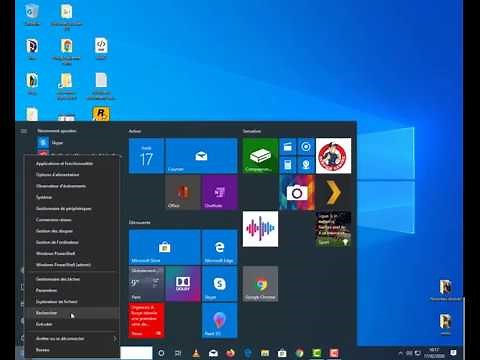This screenshot has height=360, width=480.
Task: Select the Rockstar Games desktop icon
Action: pyautogui.click(x=101, y=114)
